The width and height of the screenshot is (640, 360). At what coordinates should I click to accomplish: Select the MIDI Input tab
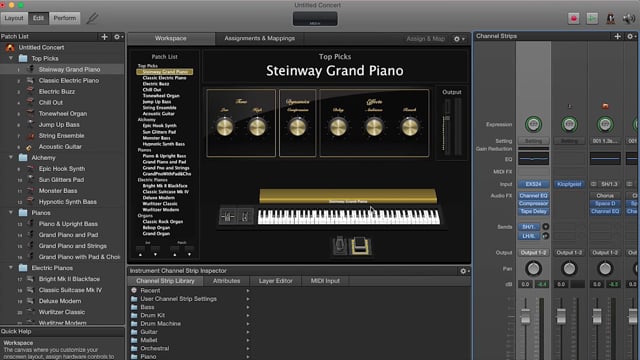coord(325,281)
